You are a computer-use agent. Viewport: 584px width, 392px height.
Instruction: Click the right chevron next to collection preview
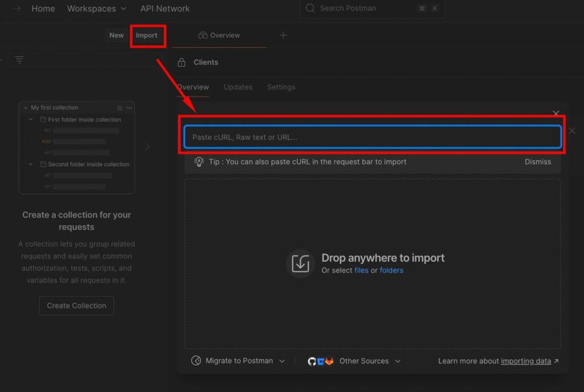pyautogui.click(x=148, y=147)
